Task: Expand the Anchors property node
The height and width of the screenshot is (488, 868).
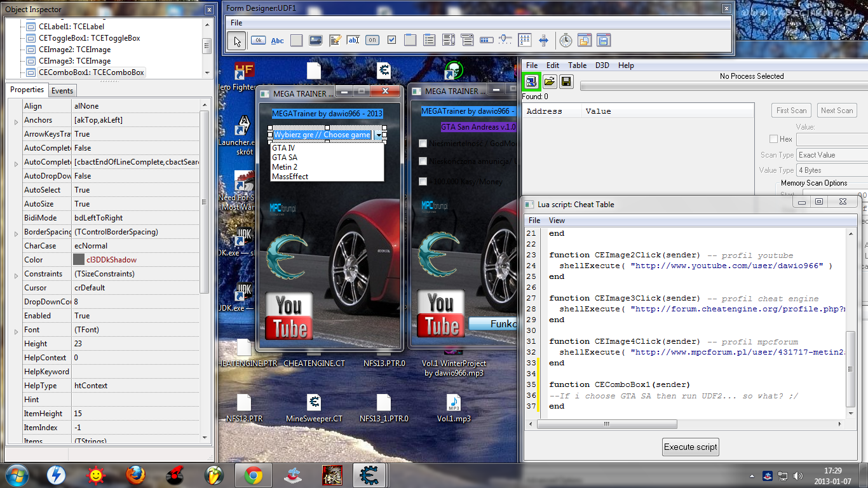Action: [x=16, y=121]
